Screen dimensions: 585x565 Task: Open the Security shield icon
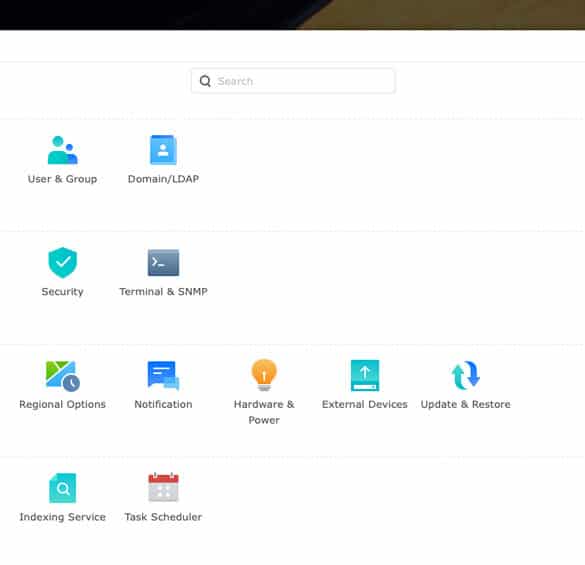point(62,262)
